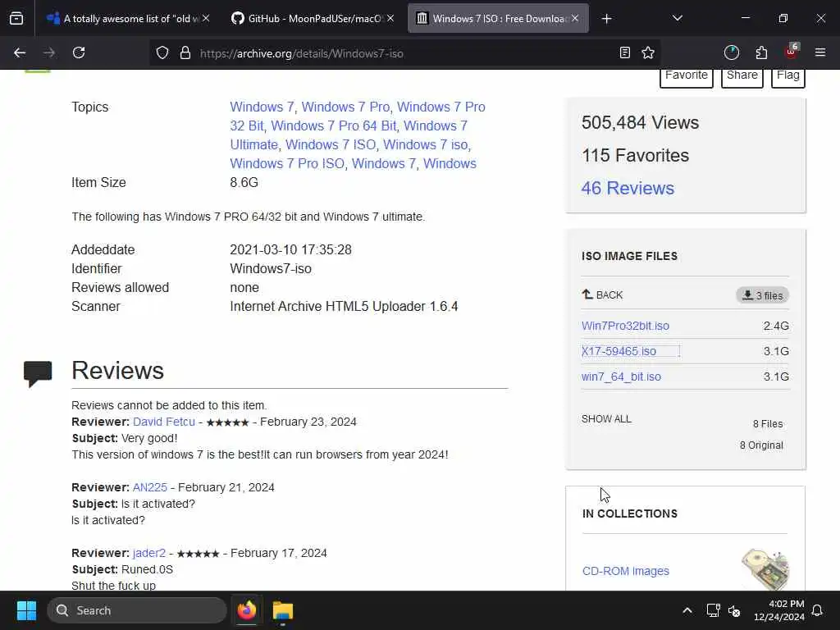Open network display tray icon

click(x=713, y=610)
